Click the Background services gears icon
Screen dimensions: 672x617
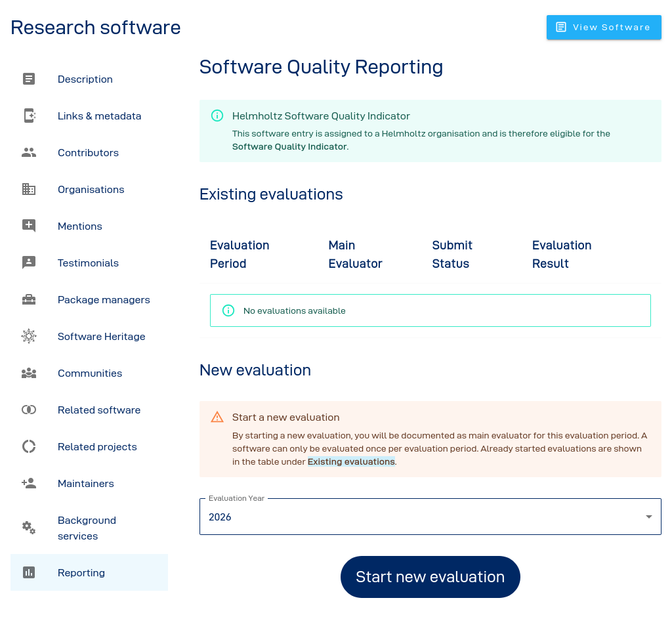coord(29,528)
